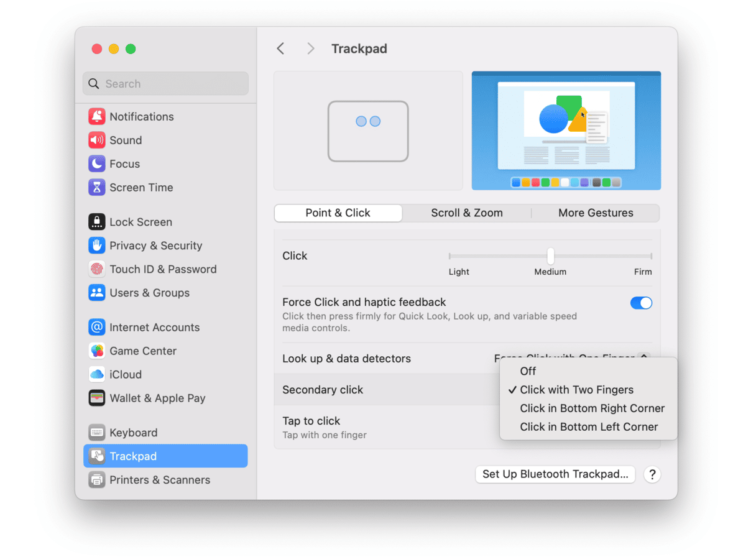Open Notifications via its bell icon

click(96, 116)
